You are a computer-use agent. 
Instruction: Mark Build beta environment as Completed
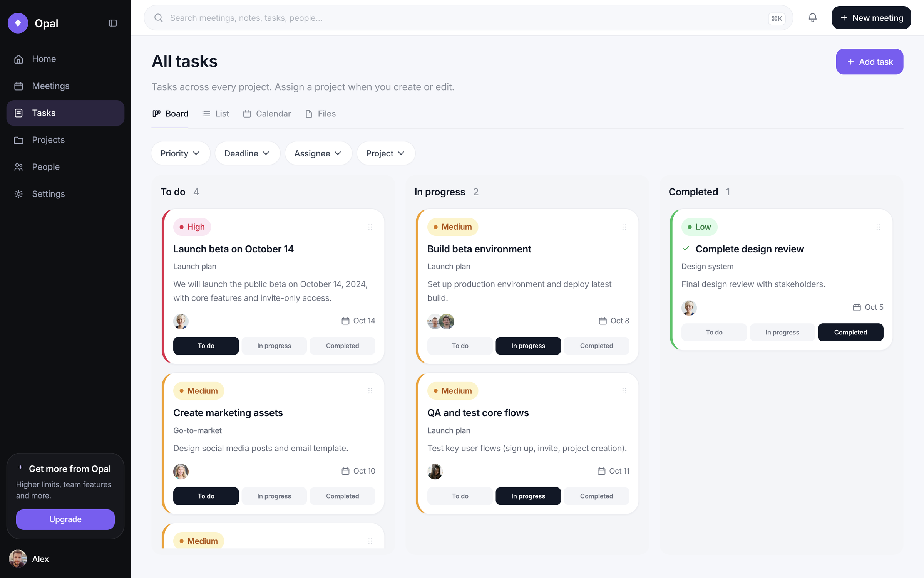596,346
